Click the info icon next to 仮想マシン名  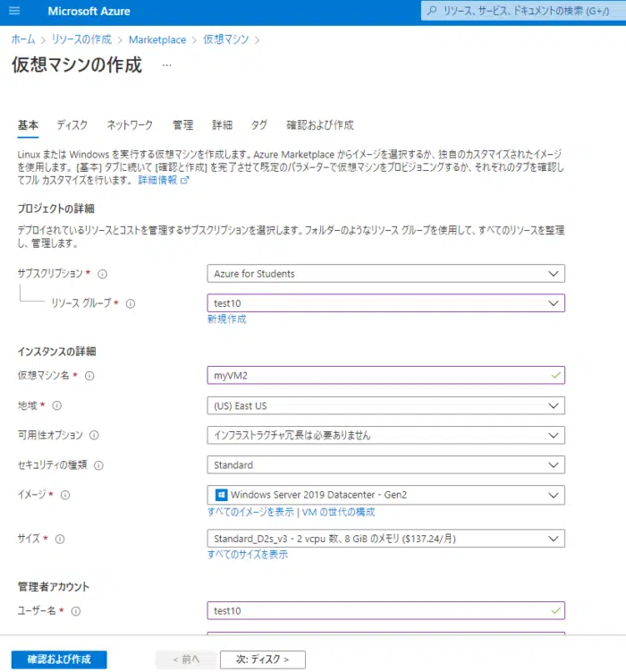[x=89, y=376]
